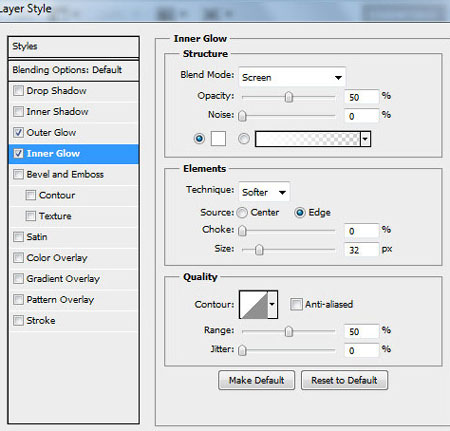Open the Contour curve thumbnail picker
Screen dimensions: 450x431
254,304
